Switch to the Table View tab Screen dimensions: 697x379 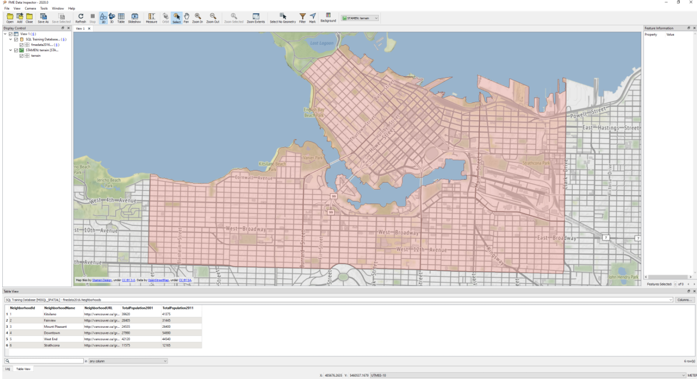pos(23,369)
